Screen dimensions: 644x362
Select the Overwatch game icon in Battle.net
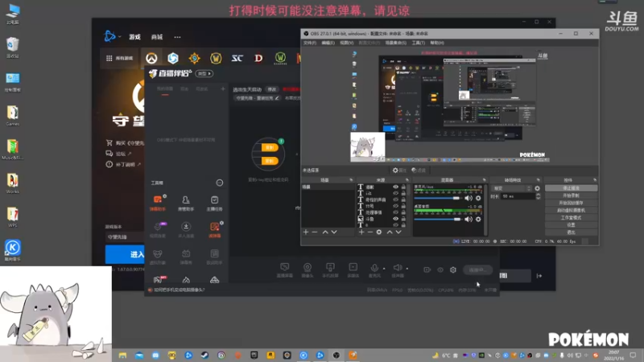click(x=151, y=58)
